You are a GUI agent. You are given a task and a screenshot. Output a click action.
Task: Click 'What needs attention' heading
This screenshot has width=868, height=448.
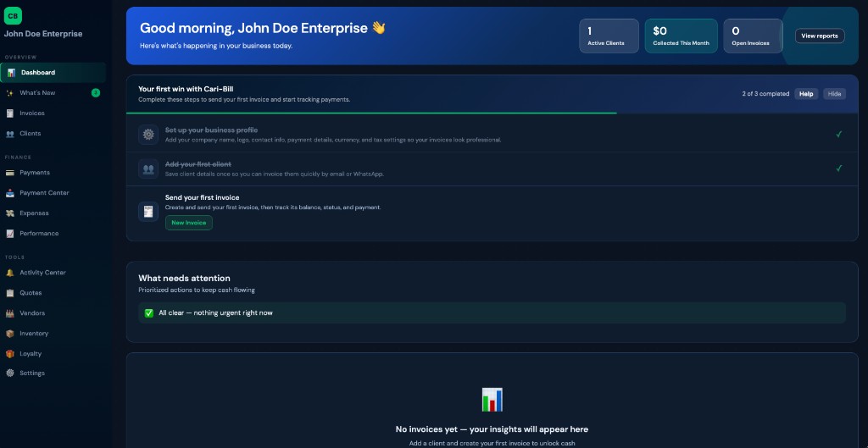[x=184, y=279]
